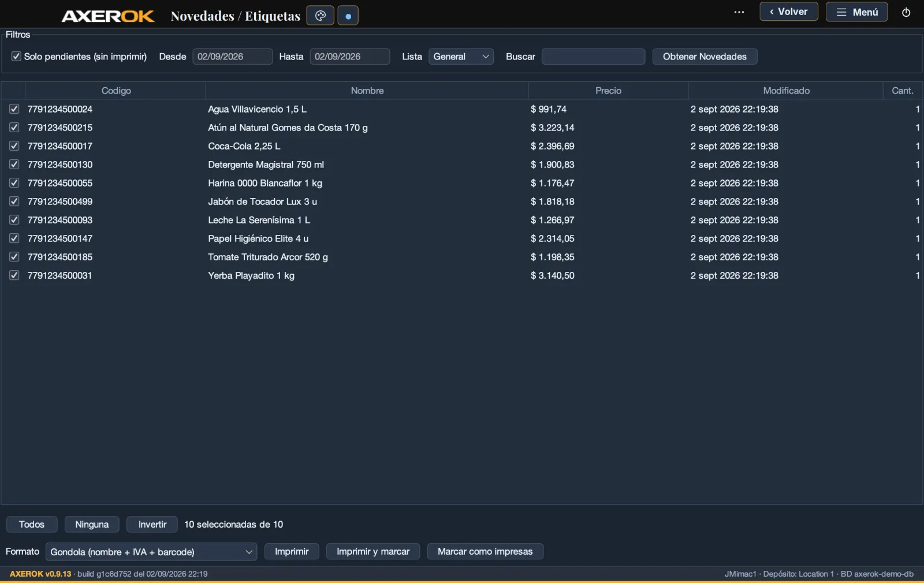
Task: Sort by the Modificado column header
Action: coord(785,91)
